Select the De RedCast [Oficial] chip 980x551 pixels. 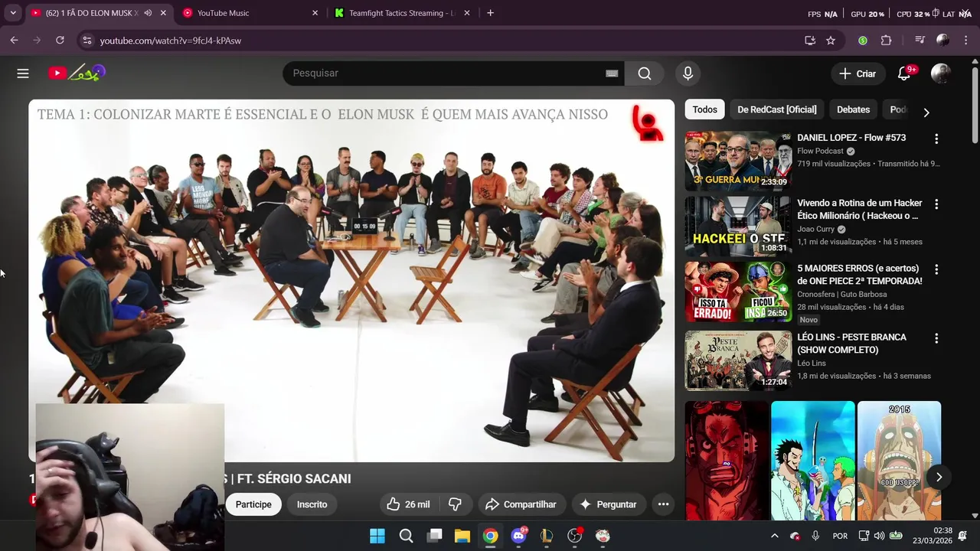pos(776,109)
